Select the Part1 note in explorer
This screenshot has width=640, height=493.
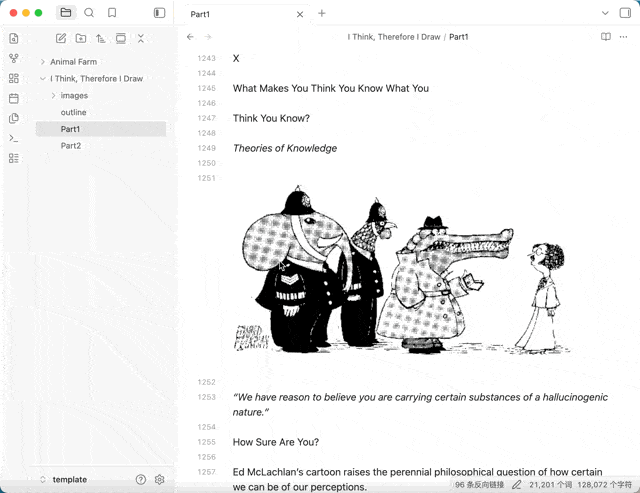[101, 129]
